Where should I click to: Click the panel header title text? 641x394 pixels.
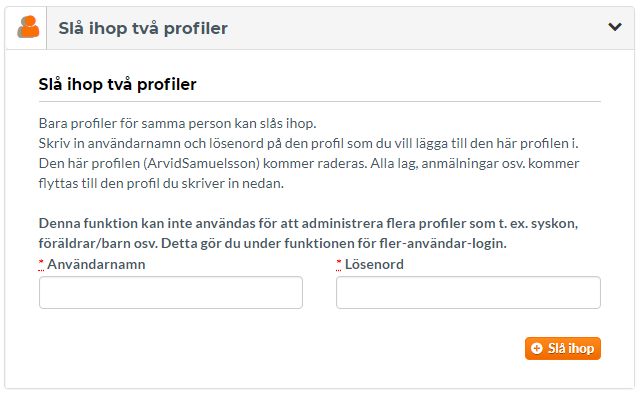click(143, 28)
